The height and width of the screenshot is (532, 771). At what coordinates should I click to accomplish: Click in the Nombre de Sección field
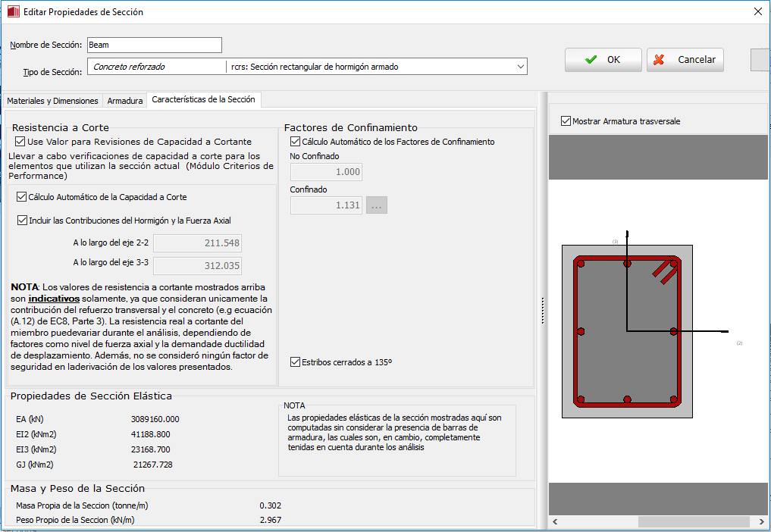click(155, 45)
